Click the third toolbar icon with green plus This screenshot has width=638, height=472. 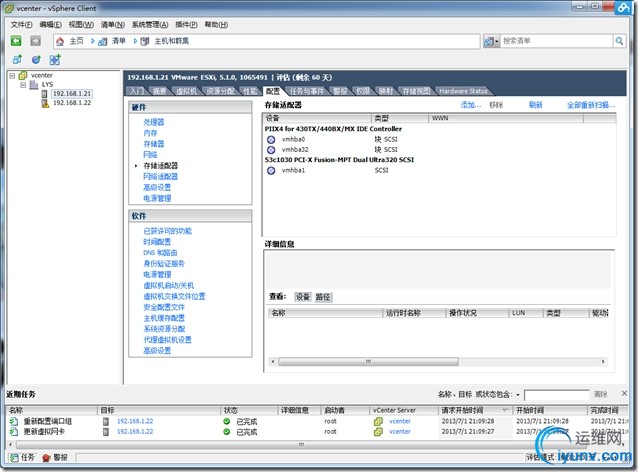(55, 60)
